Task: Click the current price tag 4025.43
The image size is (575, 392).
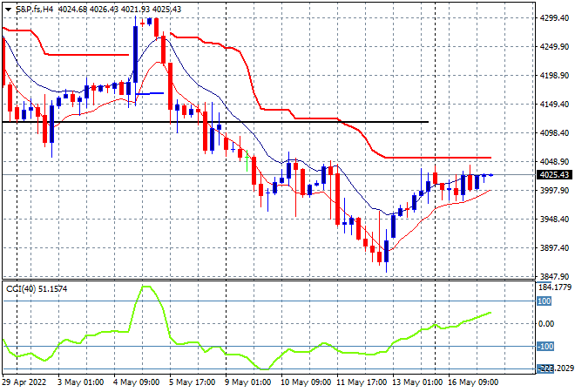Action: tap(554, 175)
